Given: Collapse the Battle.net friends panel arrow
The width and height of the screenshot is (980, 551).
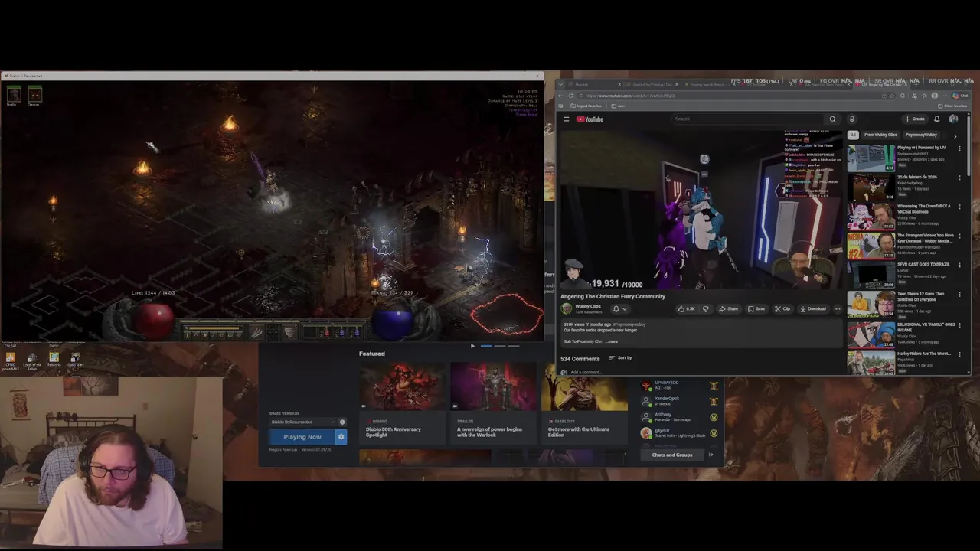Looking at the screenshot, I should click(x=710, y=455).
